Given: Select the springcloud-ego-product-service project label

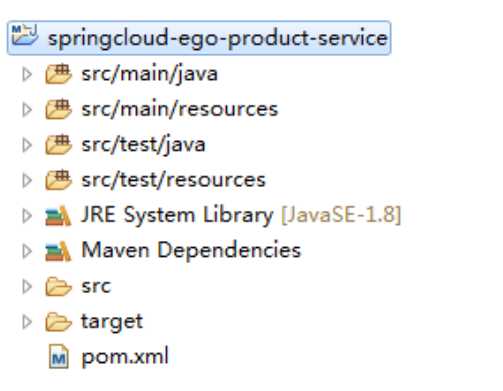Looking at the screenshot, I should (x=218, y=38).
